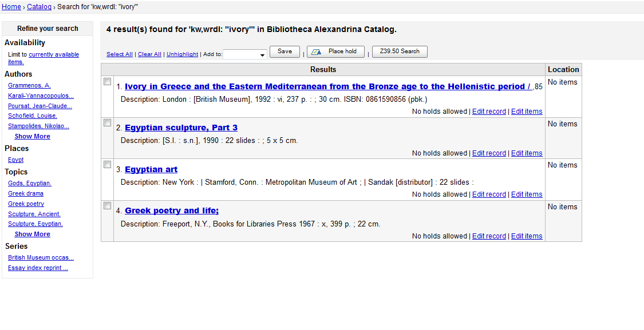Tick the checkbox beside Egyptian sculpture, Part 3
This screenshot has height=330, width=644.
click(107, 123)
